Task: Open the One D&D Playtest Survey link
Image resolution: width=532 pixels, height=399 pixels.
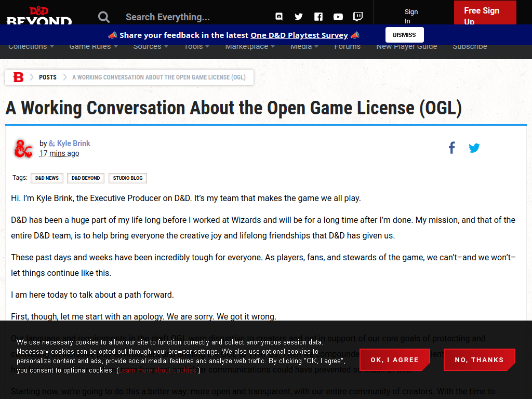Action: click(x=299, y=35)
